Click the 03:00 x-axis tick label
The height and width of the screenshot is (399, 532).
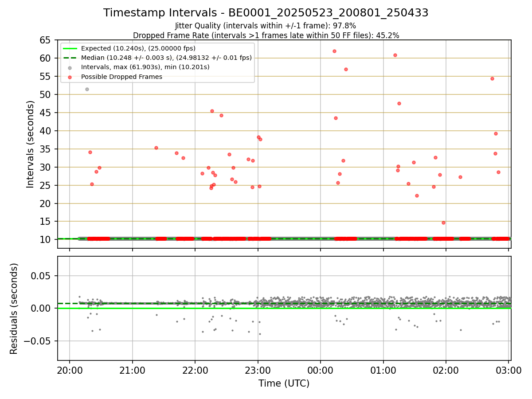(x=509, y=371)
